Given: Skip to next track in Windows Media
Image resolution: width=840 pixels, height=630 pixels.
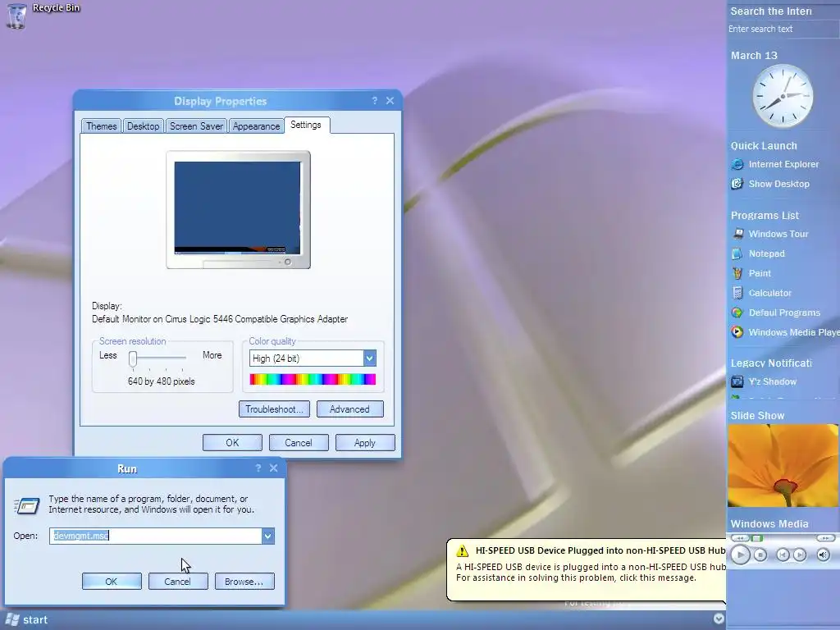Looking at the screenshot, I should click(x=799, y=555).
